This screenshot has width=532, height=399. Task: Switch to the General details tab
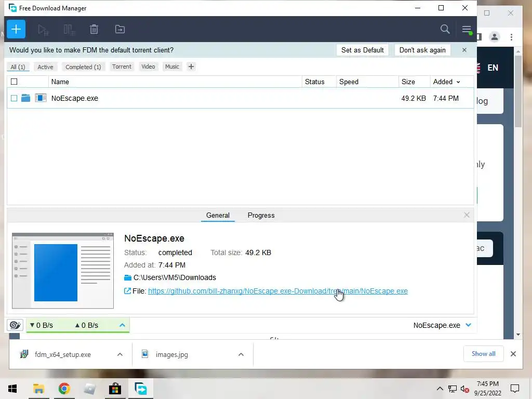[x=218, y=216]
